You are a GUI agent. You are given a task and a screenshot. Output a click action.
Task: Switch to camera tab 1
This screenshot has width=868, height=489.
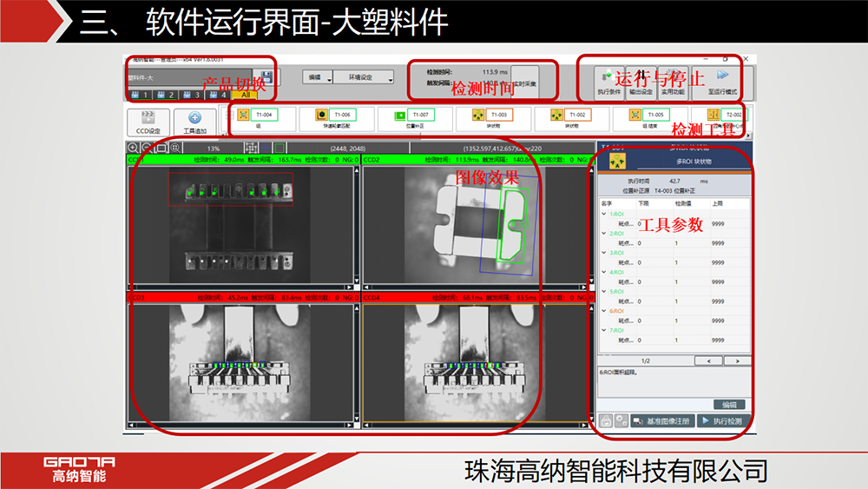pos(140,95)
